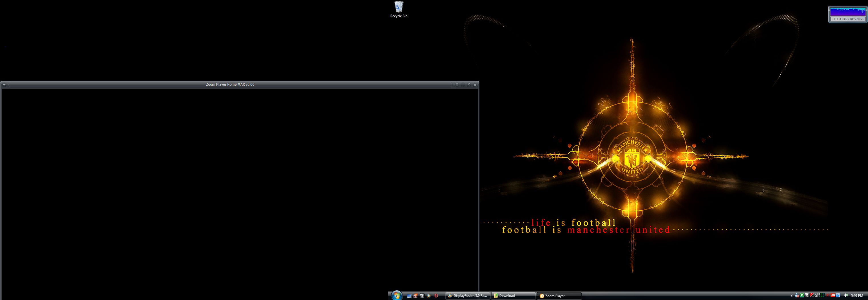Toggle fullscreen mode in Zoom Player title bar
This screenshot has width=868, height=300.
tap(457, 85)
